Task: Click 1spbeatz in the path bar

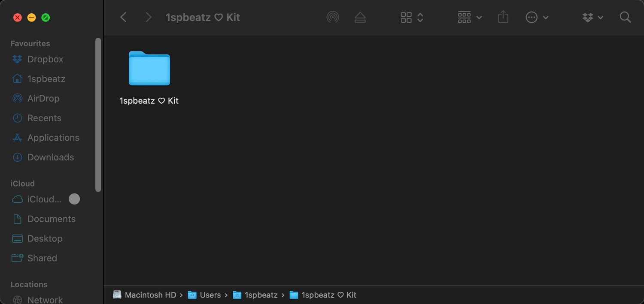Action: (255, 295)
